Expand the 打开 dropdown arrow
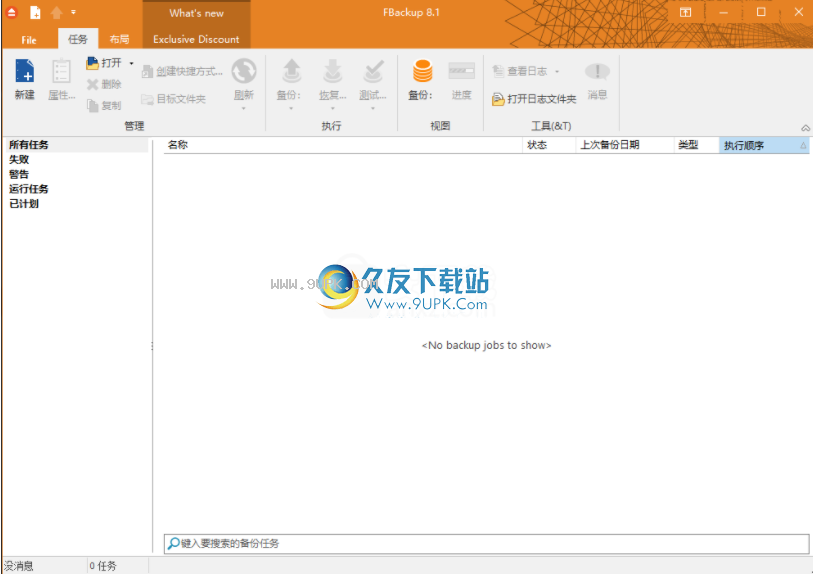This screenshot has width=813, height=574. [131, 63]
